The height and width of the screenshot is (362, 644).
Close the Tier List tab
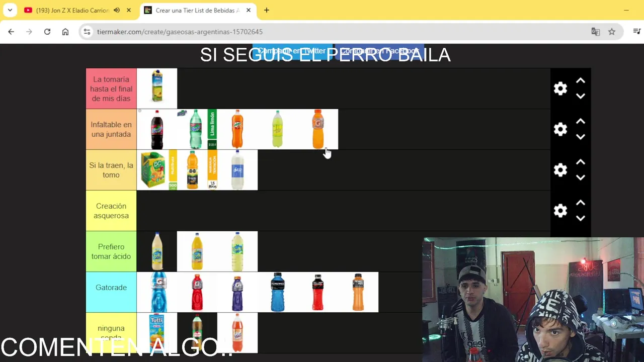(x=249, y=10)
